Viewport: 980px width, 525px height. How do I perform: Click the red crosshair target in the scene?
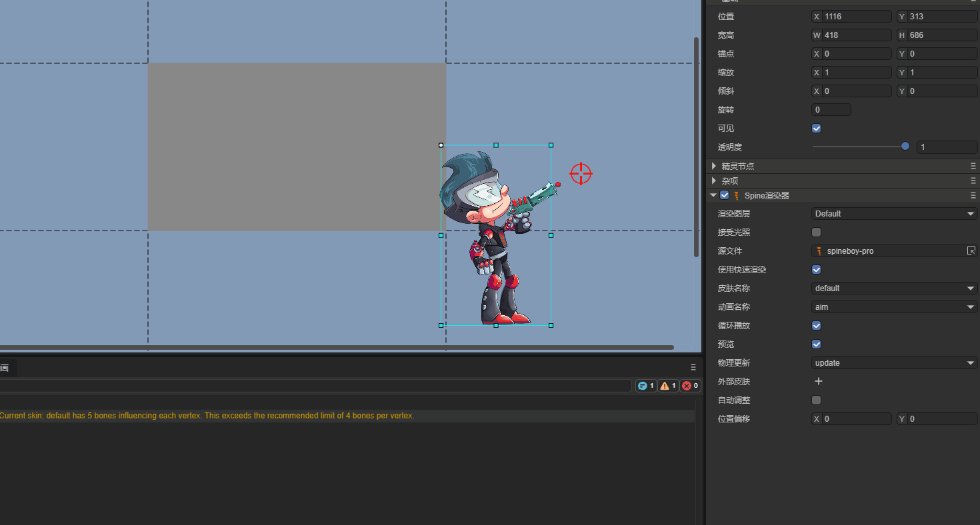coord(581,173)
